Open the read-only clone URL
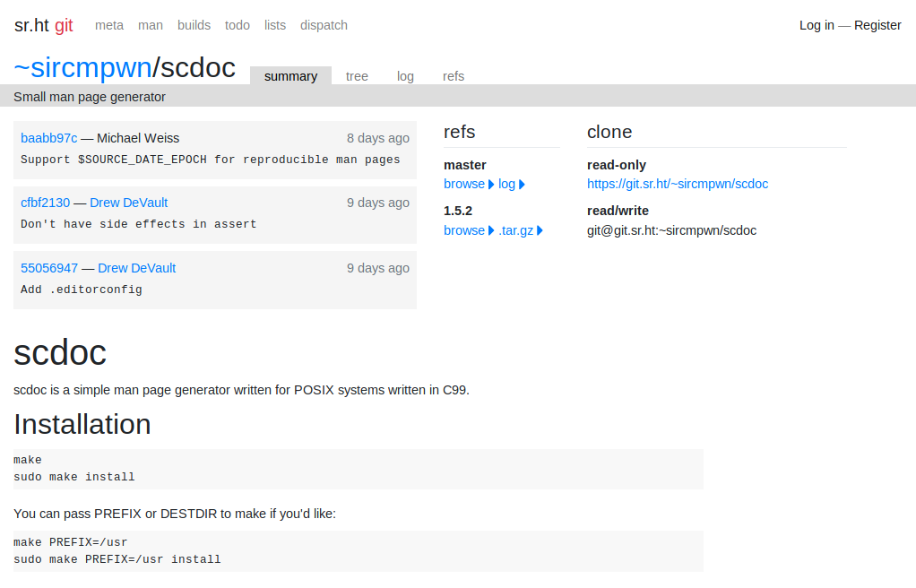The width and height of the screenshot is (916, 588). [678, 184]
